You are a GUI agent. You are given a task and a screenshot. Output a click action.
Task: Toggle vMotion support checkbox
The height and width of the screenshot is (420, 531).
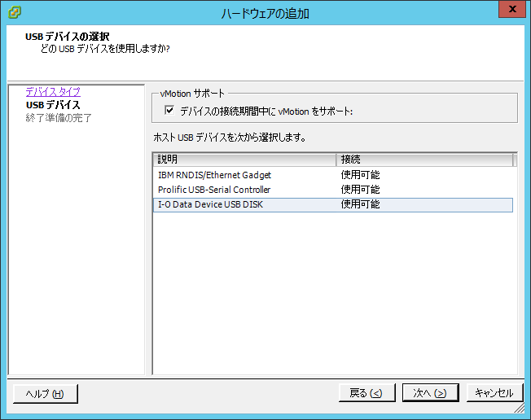(169, 111)
